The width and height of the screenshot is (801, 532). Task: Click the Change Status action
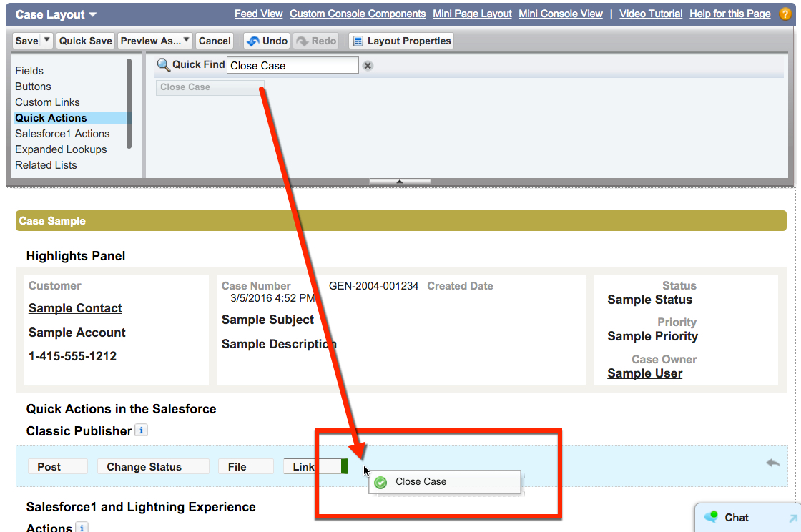click(153, 467)
